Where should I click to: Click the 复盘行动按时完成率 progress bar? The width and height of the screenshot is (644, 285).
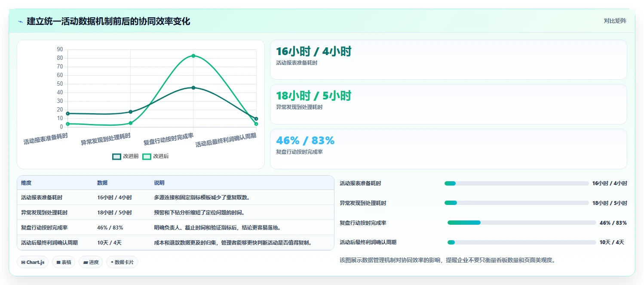(x=522, y=223)
